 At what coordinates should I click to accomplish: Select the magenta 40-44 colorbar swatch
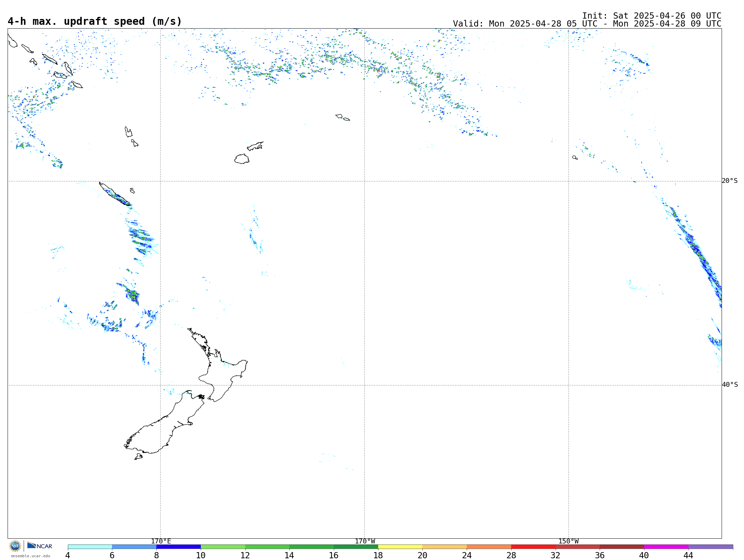click(x=666, y=547)
